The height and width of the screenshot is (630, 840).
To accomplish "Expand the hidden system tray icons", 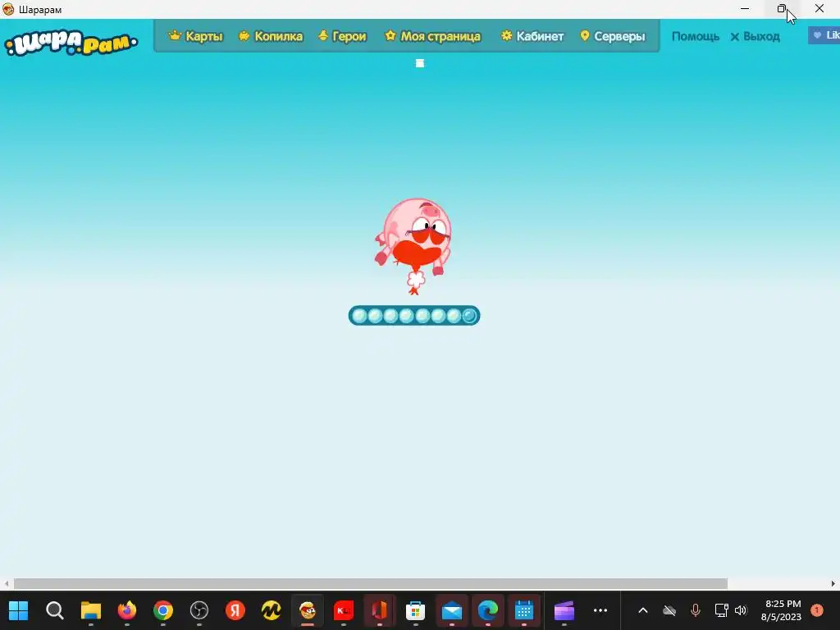I will point(643,610).
